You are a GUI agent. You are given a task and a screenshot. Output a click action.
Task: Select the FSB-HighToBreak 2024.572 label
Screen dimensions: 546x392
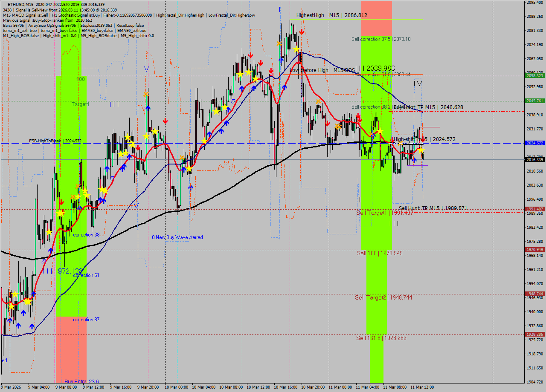click(55, 141)
